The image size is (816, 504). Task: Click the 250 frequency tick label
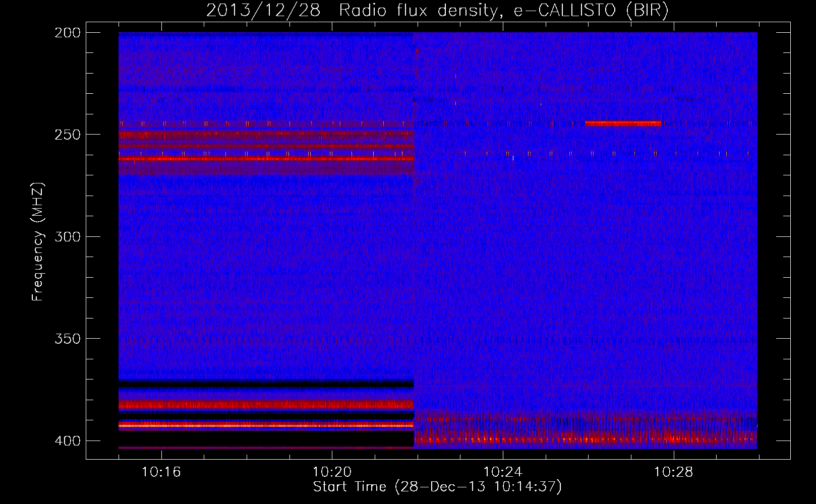tap(68, 135)
